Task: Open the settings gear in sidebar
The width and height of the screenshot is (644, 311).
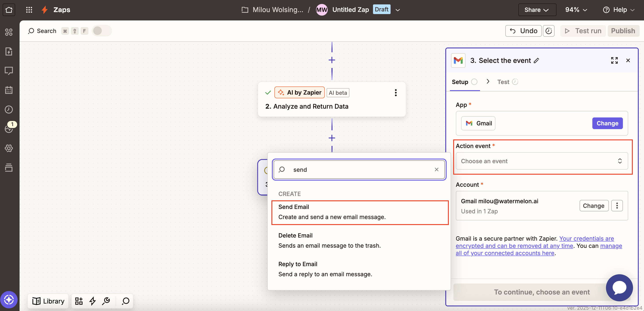Action: coord(9,148)
